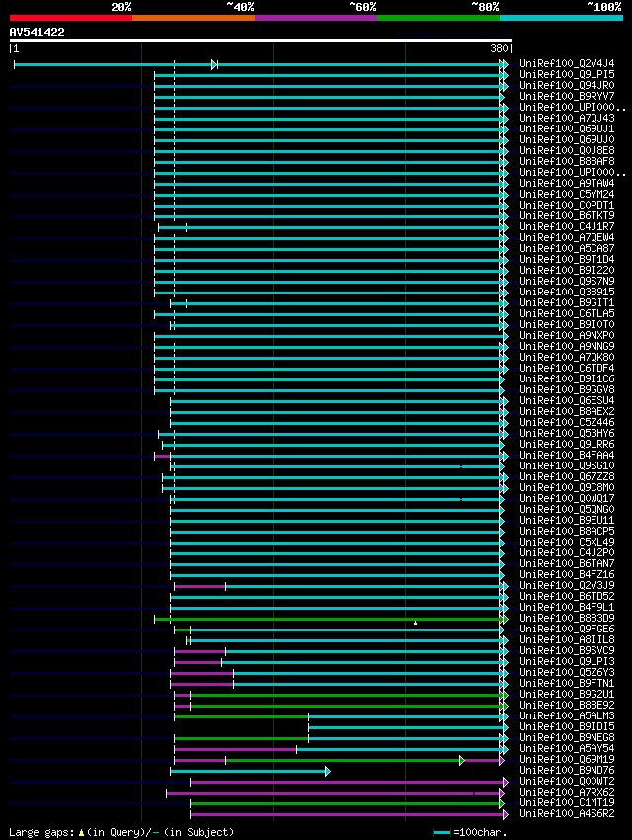This screenshot has height=840, width=632.
Task: Select the AV541422 query label
Action: point(37,32)
